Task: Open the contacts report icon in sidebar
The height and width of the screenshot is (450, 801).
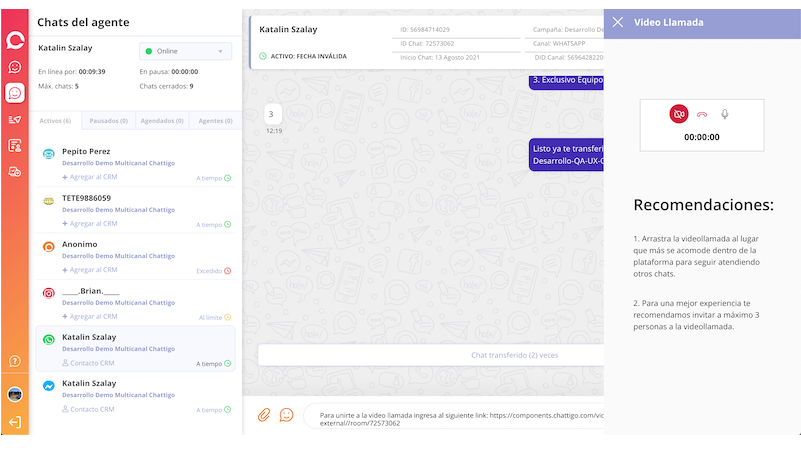Action: pos(15,146)
